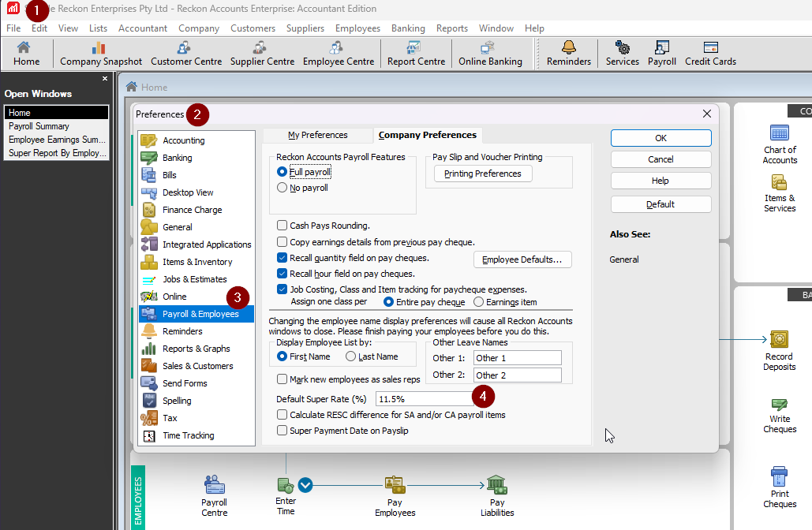Restore settings with the Default button
Image resolution: width=812 pixels, height=530 pixels.
pos(660,204)
